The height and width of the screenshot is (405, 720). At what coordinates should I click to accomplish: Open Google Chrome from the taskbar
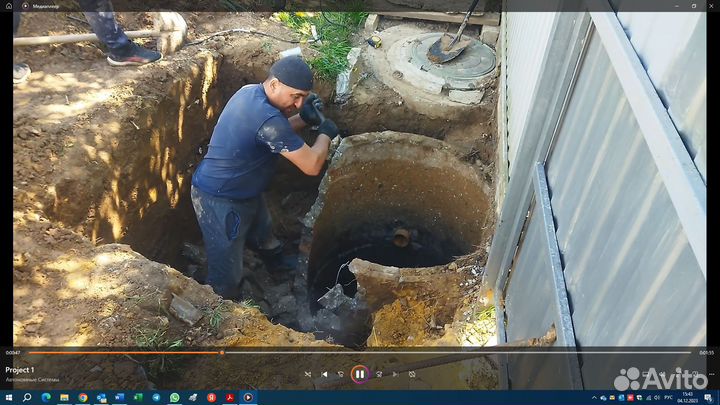point(83,397)
